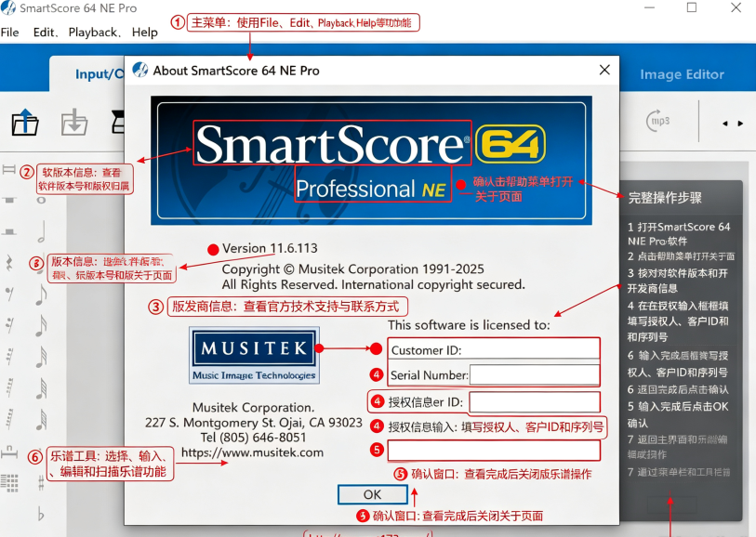
Task: Click the 'Tel (805) 646-8051' line
Action: point(253,438)
